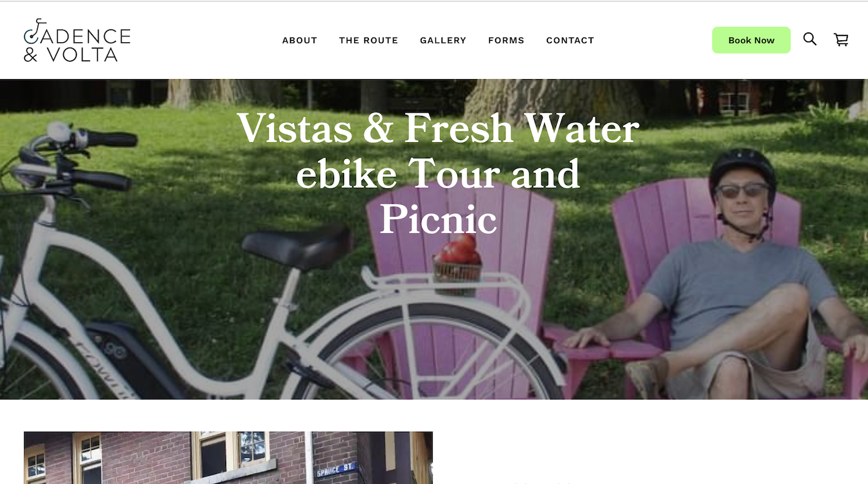868x484 pixels.
Task: Click the Vistas & Fresh Water heading
Action: point(438,173)
